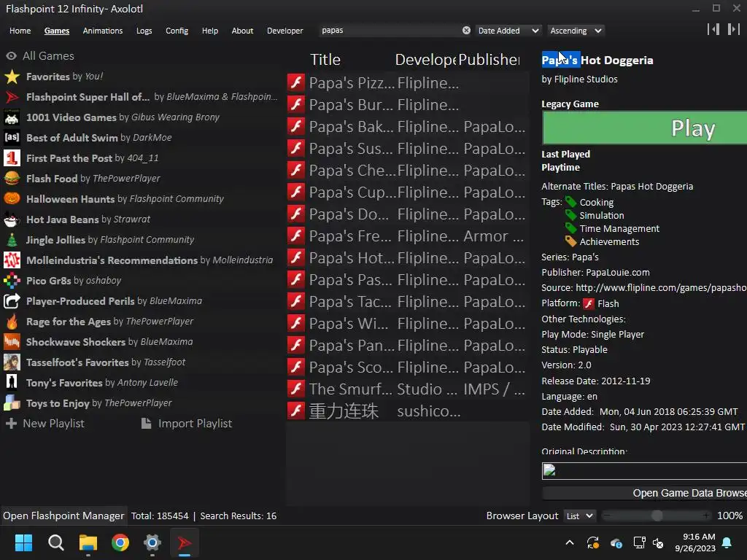Click Flash icon beside Papa's Pizzeria row
This screenshot has width=747, height=560.
296,82
